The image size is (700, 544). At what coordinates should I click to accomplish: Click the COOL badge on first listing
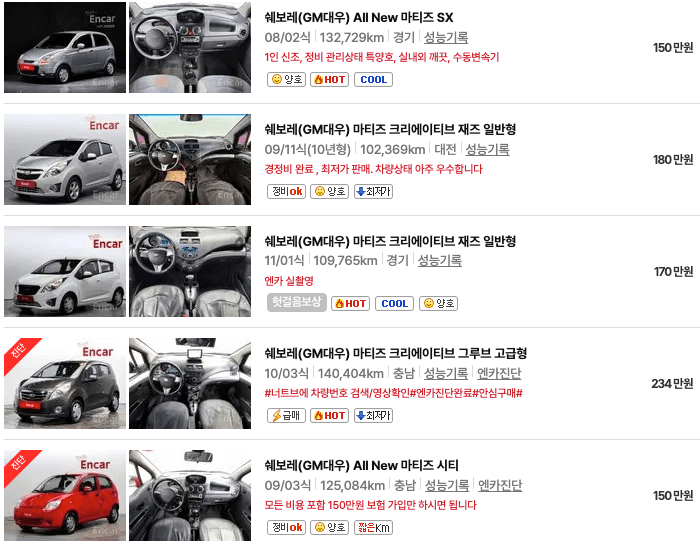click(x=373, y=79)
